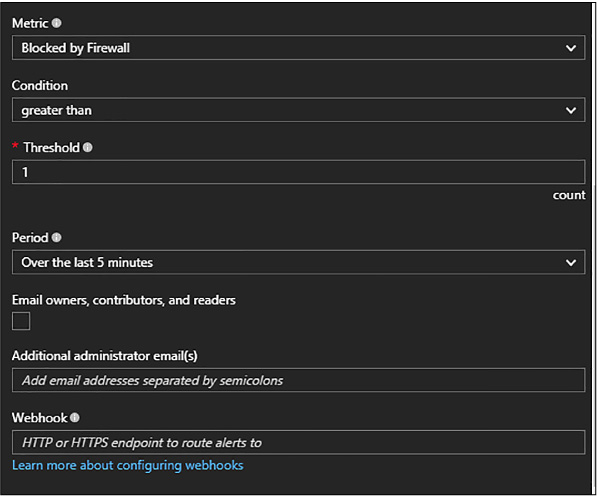Click the 'count' unit label under Threshold

[x=569, y=195]
